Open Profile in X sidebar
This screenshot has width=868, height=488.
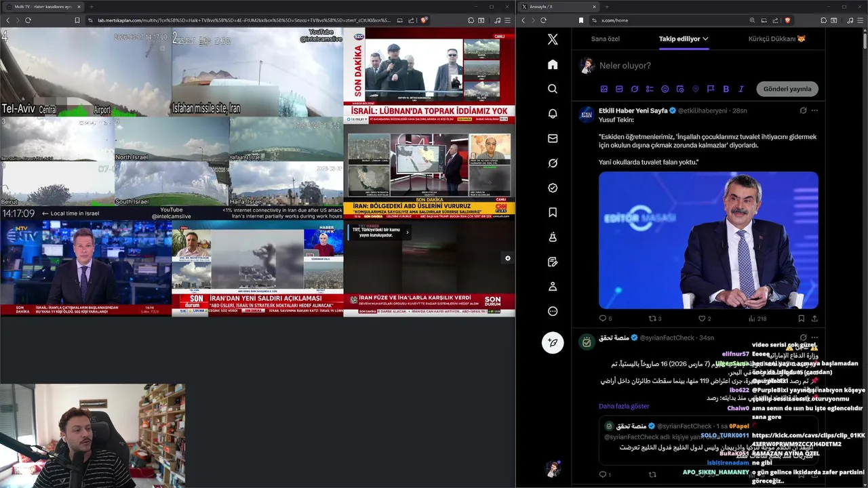(553, 287)
